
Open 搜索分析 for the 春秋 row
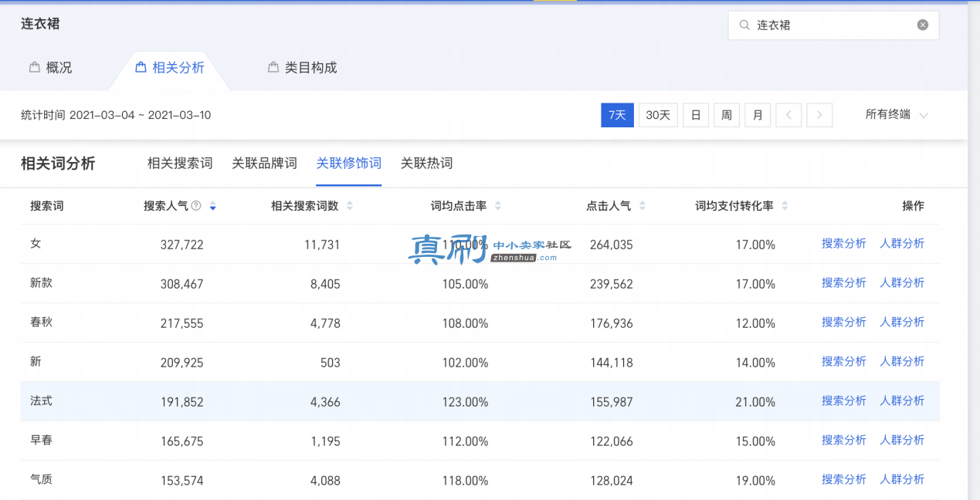(843, 323)
